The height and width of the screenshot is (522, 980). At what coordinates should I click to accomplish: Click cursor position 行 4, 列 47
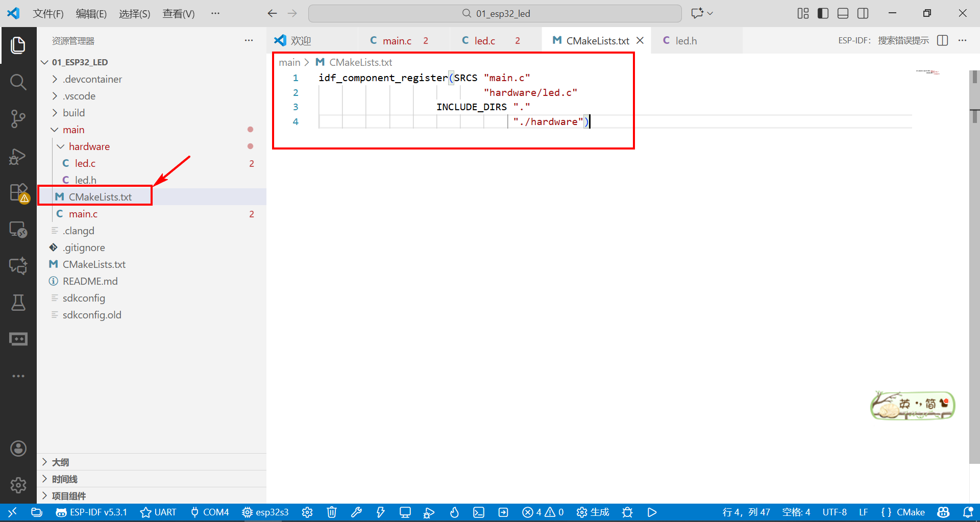[x=746, y=512]
